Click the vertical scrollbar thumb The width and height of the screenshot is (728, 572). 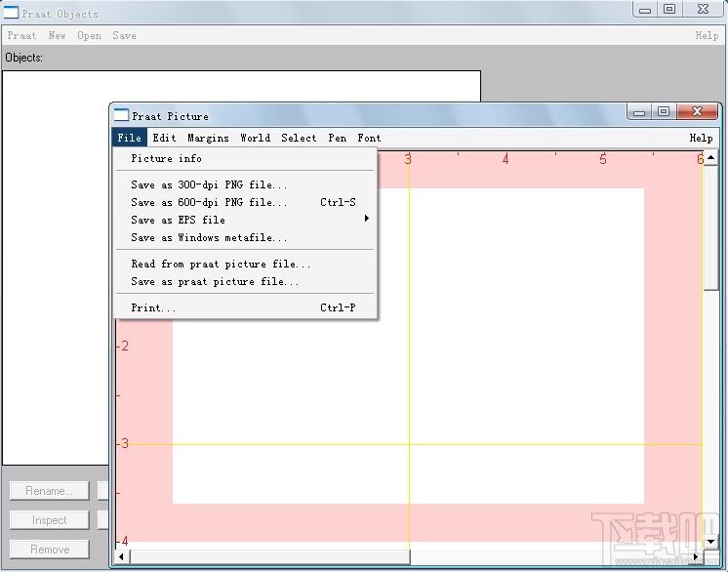click(710, 228)
